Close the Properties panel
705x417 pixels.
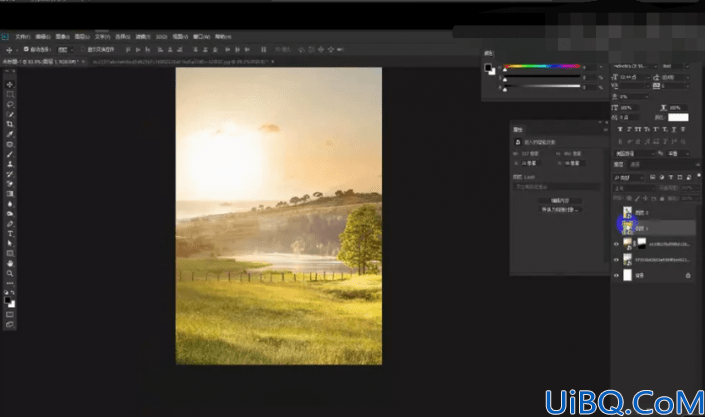(606, 122)
